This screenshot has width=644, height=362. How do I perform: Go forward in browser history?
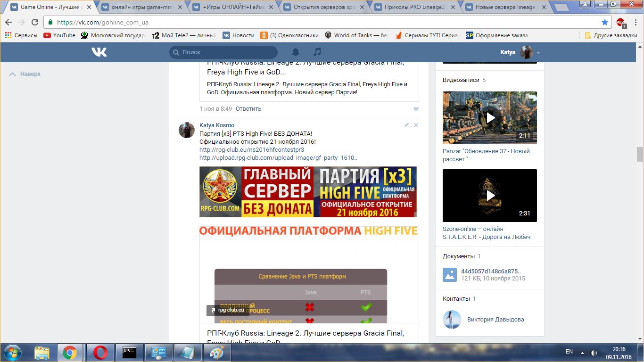click(x=22, y=22)
